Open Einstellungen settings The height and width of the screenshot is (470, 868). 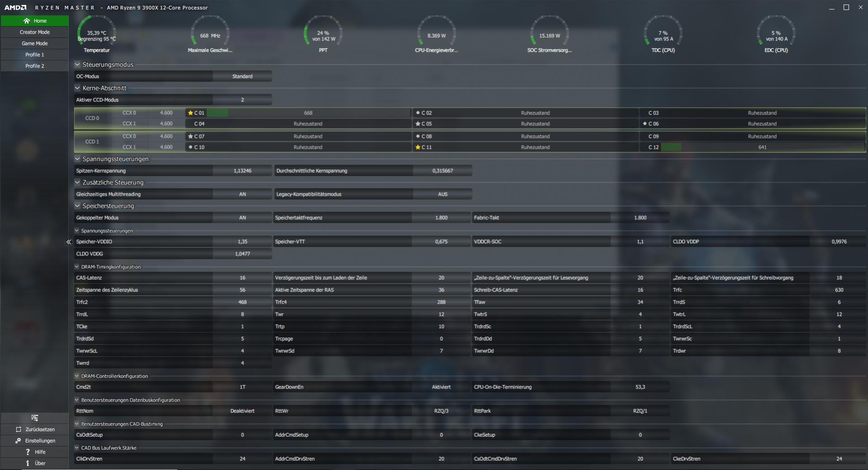pos(35,441)
